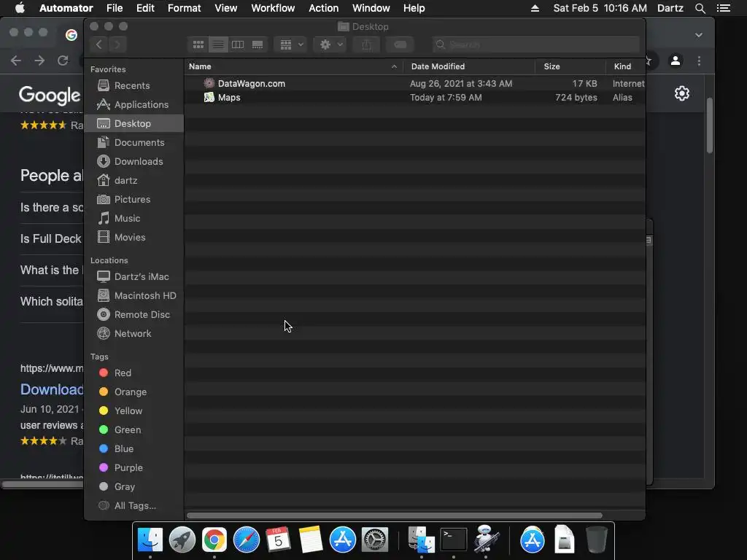
Task: Open Calendar from the Dock
Action: pyautogui.click(x=278, y=540)
